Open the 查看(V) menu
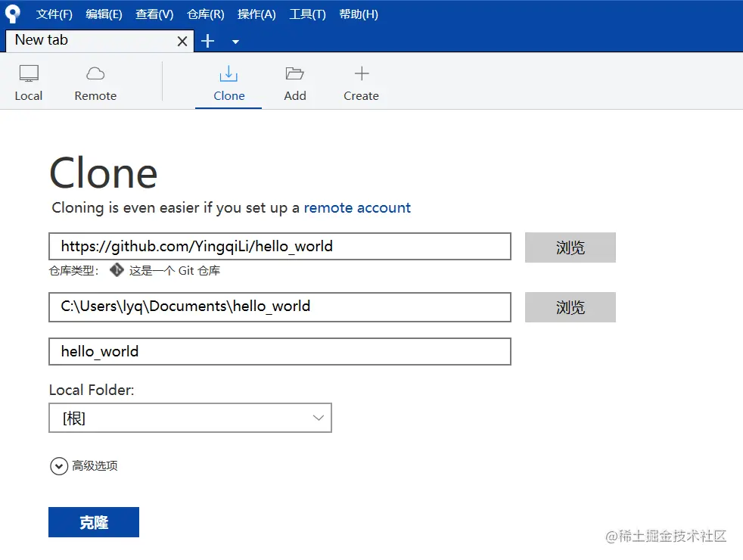Image resolution: width=743 pixels, height=560 pixels. [154, 14]
